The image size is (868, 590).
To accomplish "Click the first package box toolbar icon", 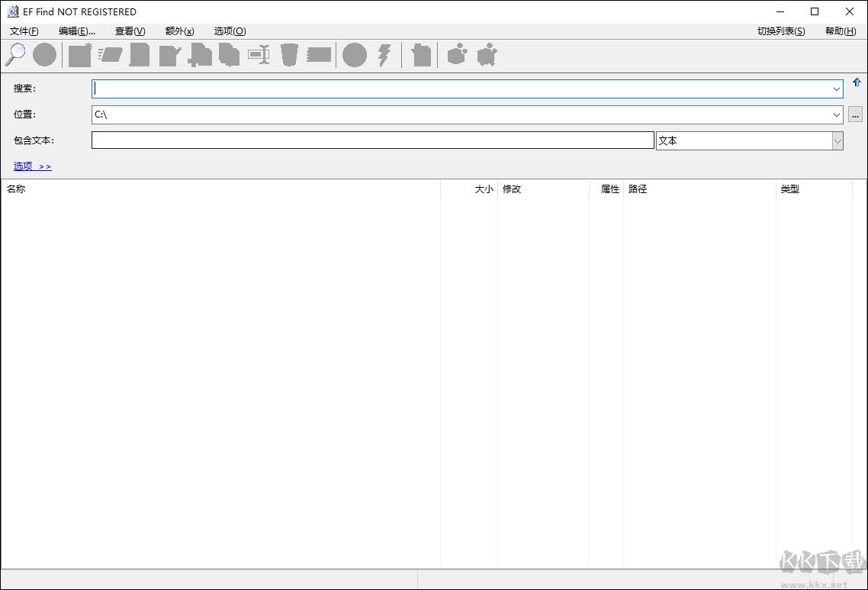I will (x=457, y=53).
